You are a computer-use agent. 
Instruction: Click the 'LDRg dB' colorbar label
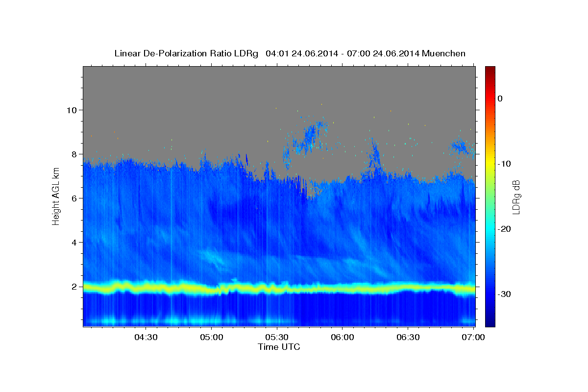click(x=515, y=197)
